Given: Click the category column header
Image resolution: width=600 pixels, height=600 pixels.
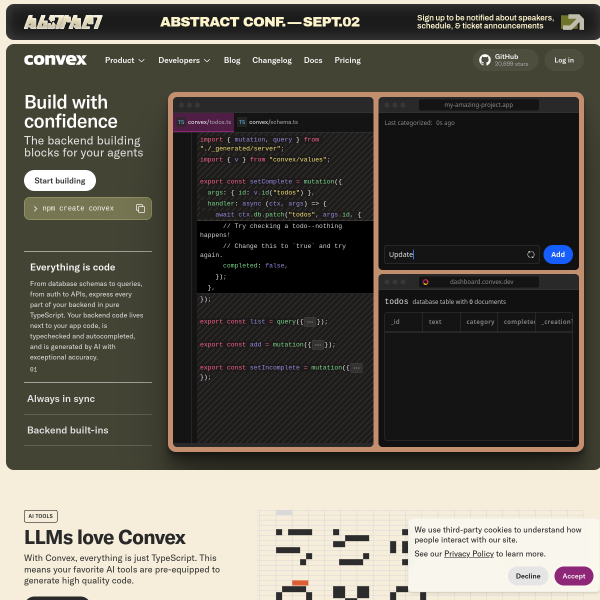Looking at the screenshot, I should point(479,322).
